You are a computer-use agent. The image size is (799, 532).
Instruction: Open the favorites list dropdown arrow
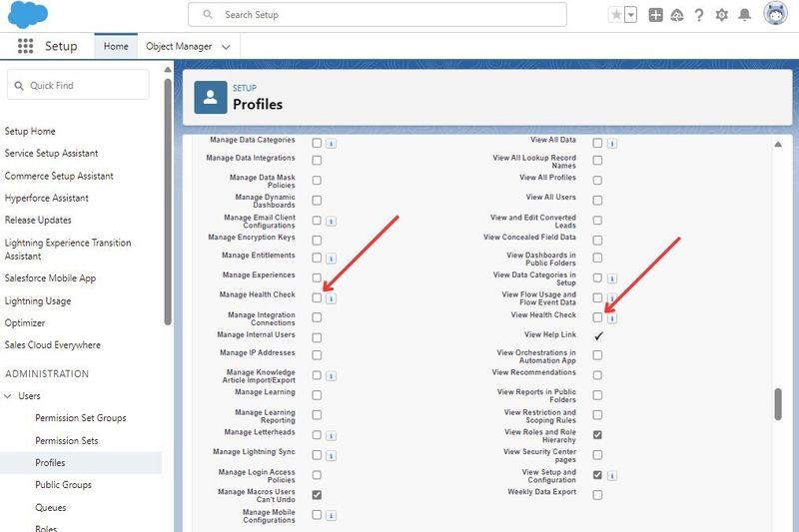(631, 15)
